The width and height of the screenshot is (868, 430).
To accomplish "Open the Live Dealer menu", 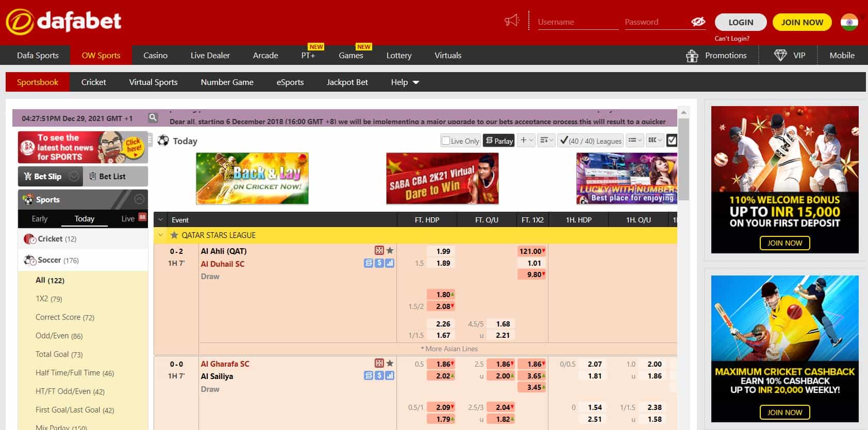I will tap(210, 55).
